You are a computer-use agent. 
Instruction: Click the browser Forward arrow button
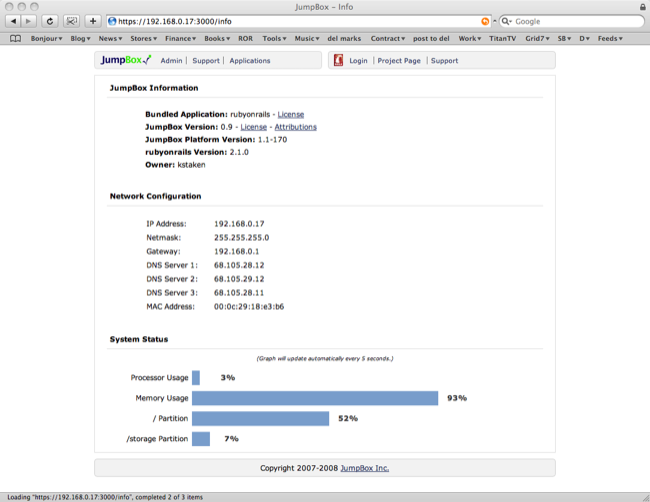point(29,21)
